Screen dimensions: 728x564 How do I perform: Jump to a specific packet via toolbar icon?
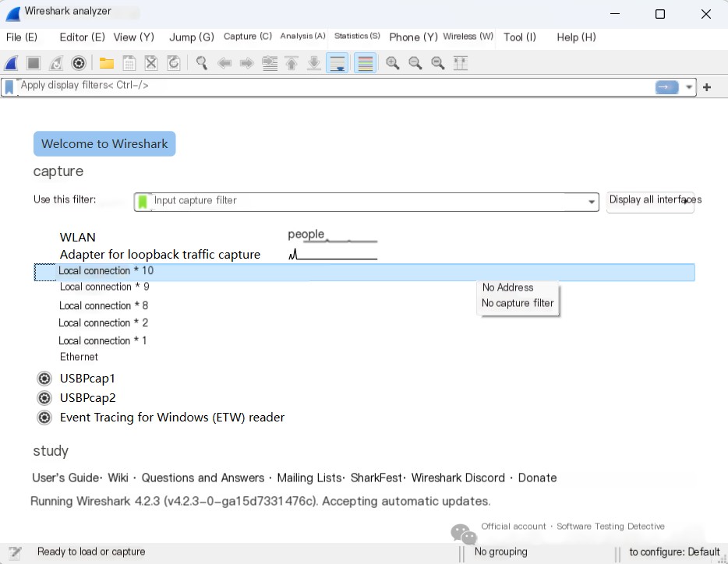270,62
